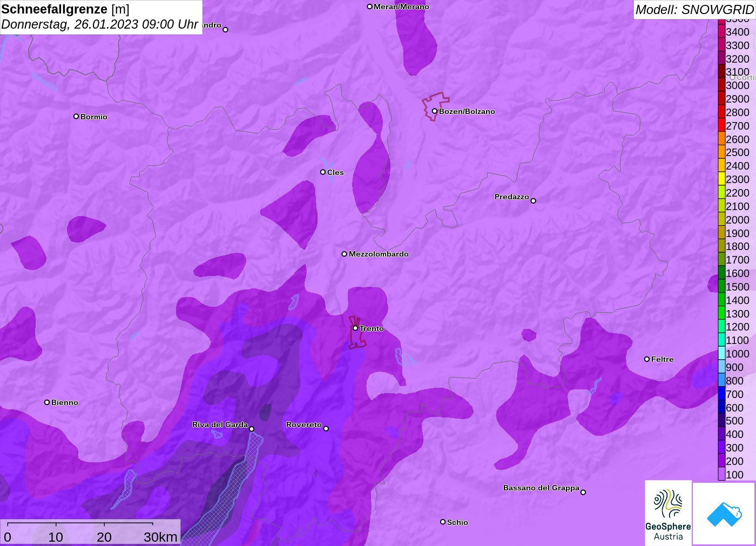Click the legend value 300
Screen dimensions: 756x546
pos(734,448)
